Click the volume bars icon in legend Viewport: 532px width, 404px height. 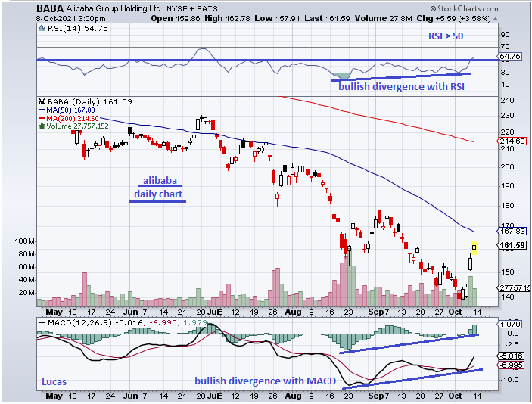[42, 126]
